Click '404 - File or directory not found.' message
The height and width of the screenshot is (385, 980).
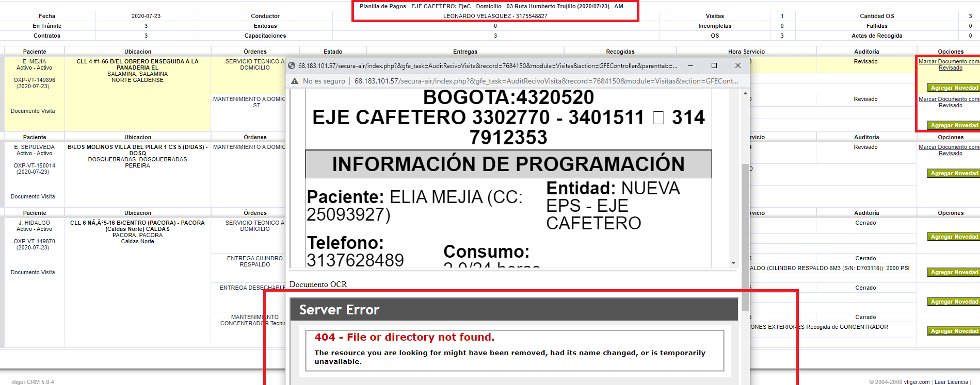tap(405, 337)
